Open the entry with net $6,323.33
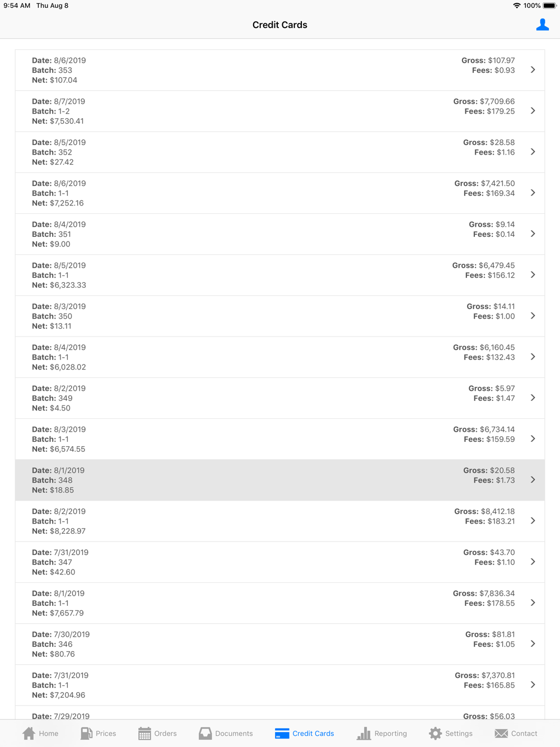 [280, 275]
